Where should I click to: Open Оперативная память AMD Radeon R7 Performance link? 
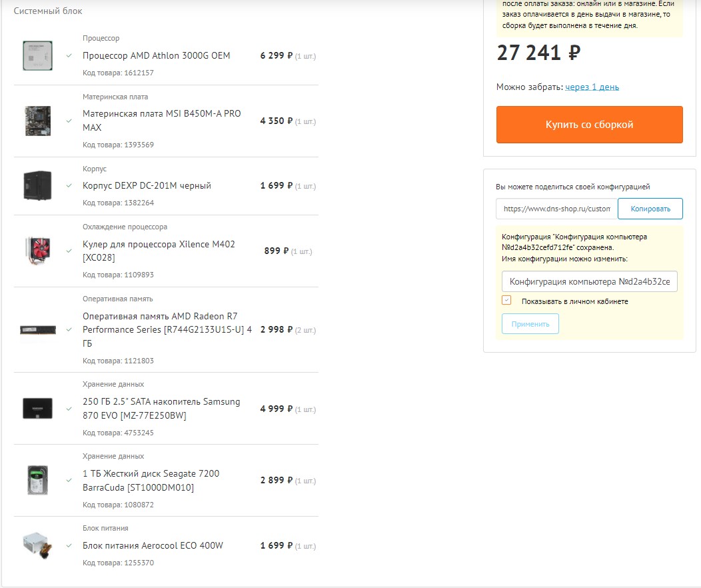click(167, 329)
